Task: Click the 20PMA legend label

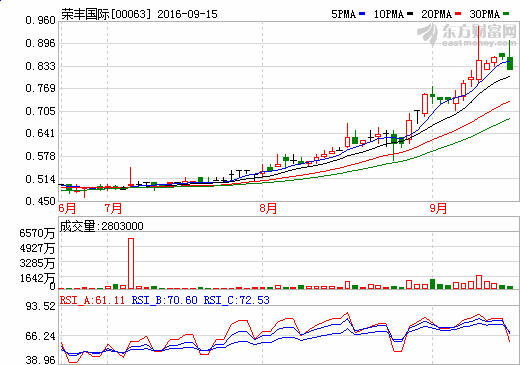Action: click(436, 14)
